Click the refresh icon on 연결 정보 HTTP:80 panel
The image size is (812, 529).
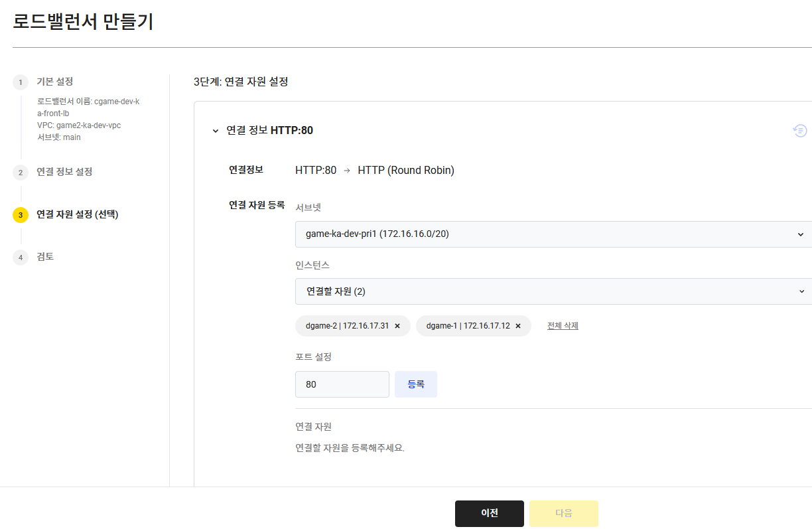[x=800, y=130]
